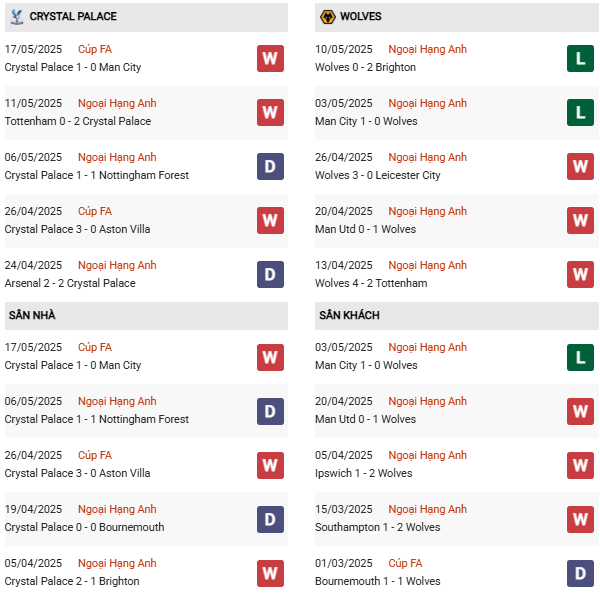Click the W badge for Wolves 3-0 Leicester City
This screenshot has width=600, height=596.
(x=580, y=167)
